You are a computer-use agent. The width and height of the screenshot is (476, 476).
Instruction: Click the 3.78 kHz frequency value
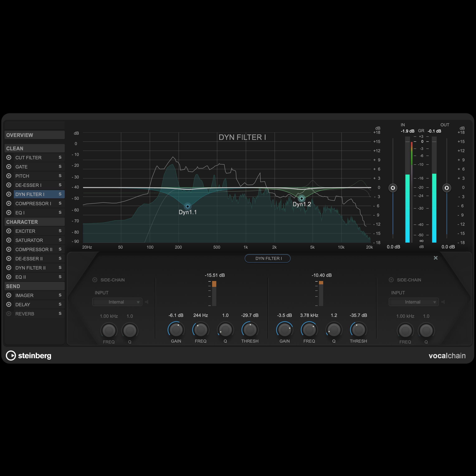point(309,315)
